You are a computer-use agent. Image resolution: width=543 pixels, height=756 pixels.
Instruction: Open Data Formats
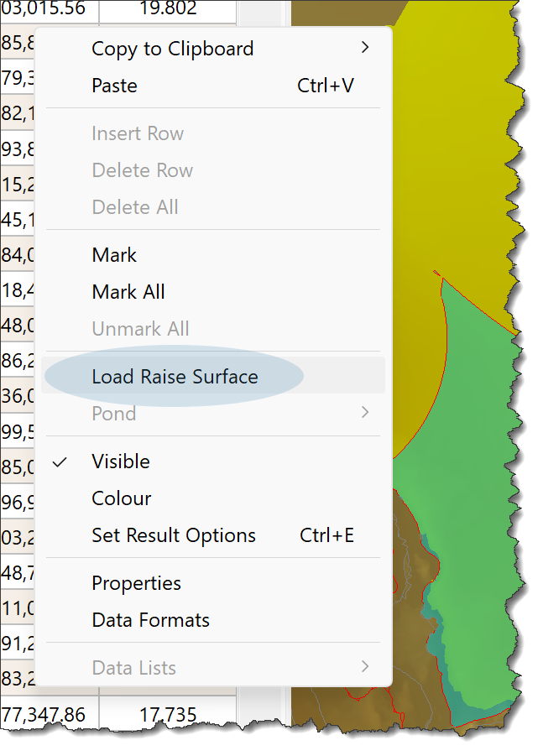coord(212,620)
